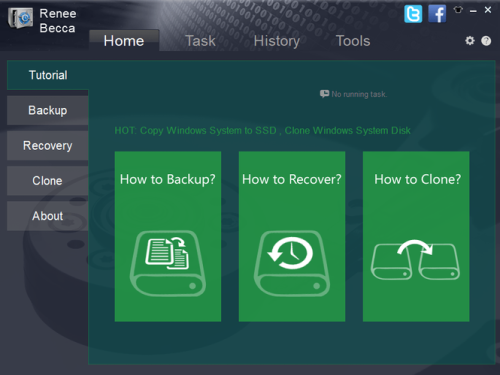Select Backup in the sidebar
This screenshot has height=375, width=500.
point(48,110)
